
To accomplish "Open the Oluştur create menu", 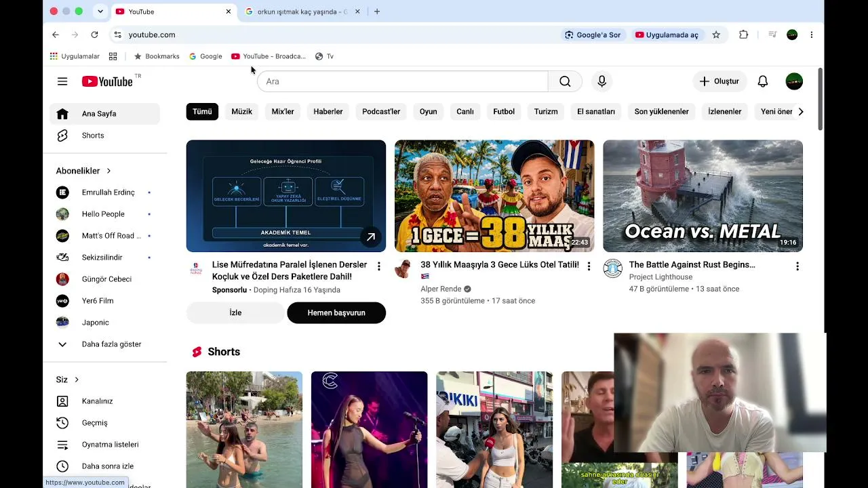I will 719,81.
